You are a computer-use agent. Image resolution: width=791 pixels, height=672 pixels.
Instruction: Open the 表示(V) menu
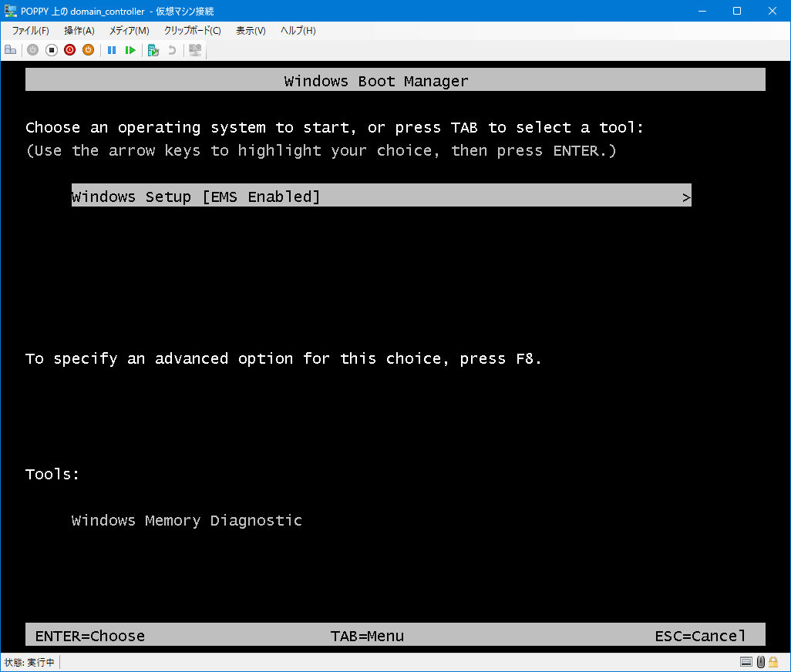pos(251,31)
